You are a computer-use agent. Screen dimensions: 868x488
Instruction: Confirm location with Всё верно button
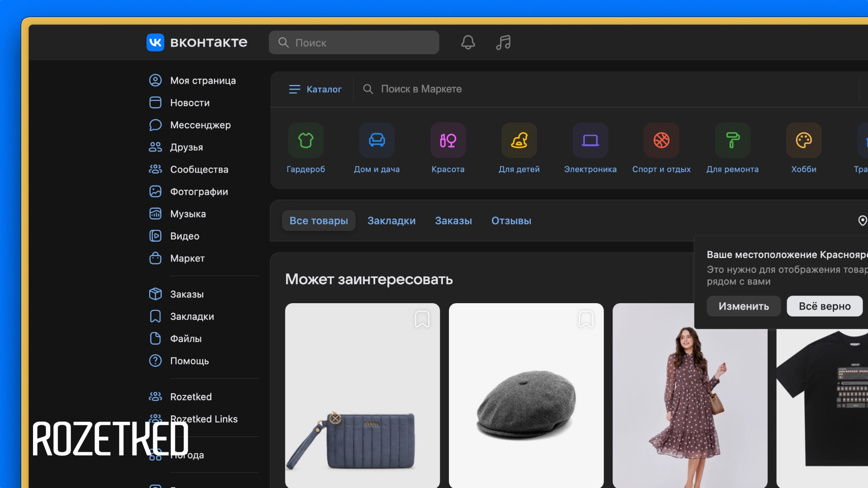tap(824, 306)
